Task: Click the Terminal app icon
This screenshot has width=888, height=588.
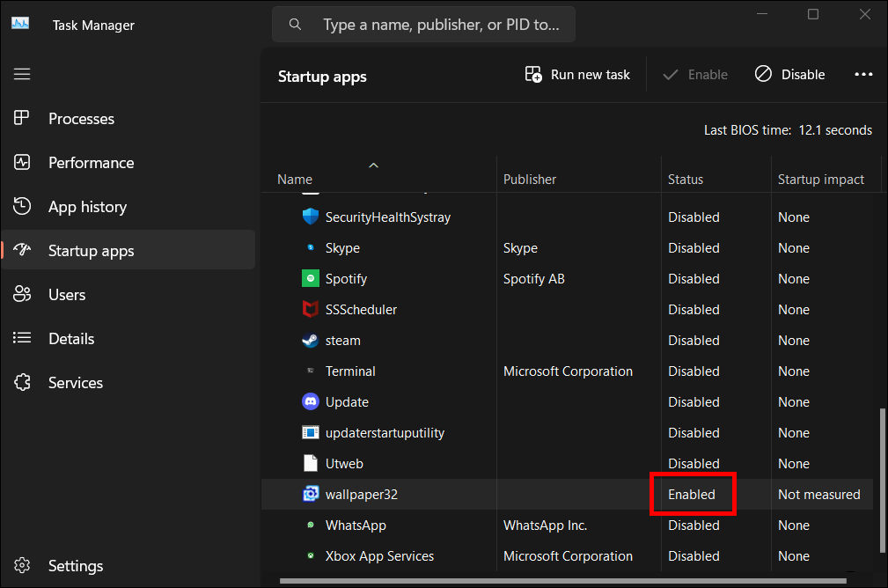Action: (x=311, y=371)
